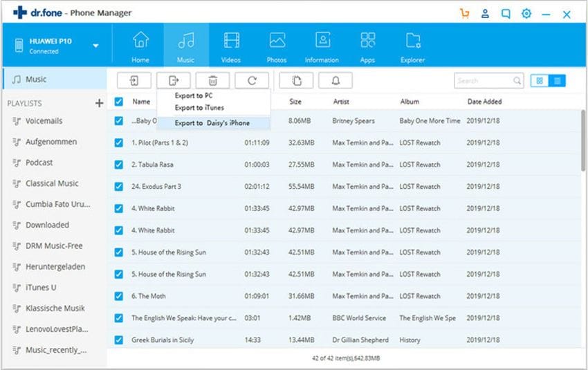Sort by the Artist column header
The width and height of the screenshot is (588, 370).
click(341, 102)
